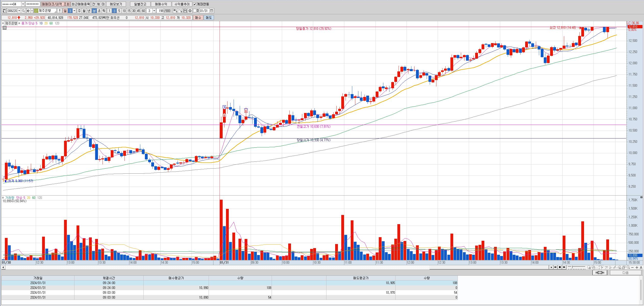Open chart settings gear icon
Image resolution: width=644 pixels, height=306 pixels.
[x=190, y=11]
